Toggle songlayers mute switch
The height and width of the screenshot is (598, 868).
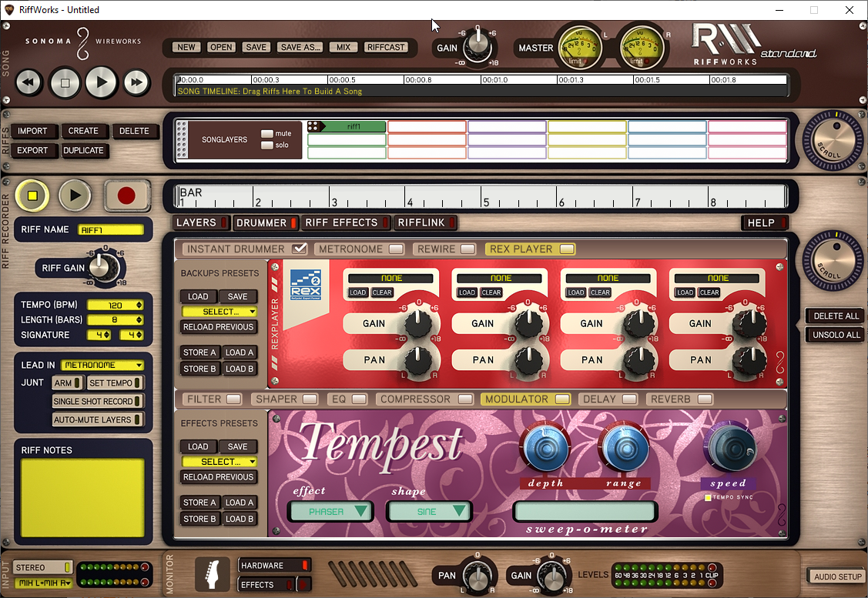266,134
